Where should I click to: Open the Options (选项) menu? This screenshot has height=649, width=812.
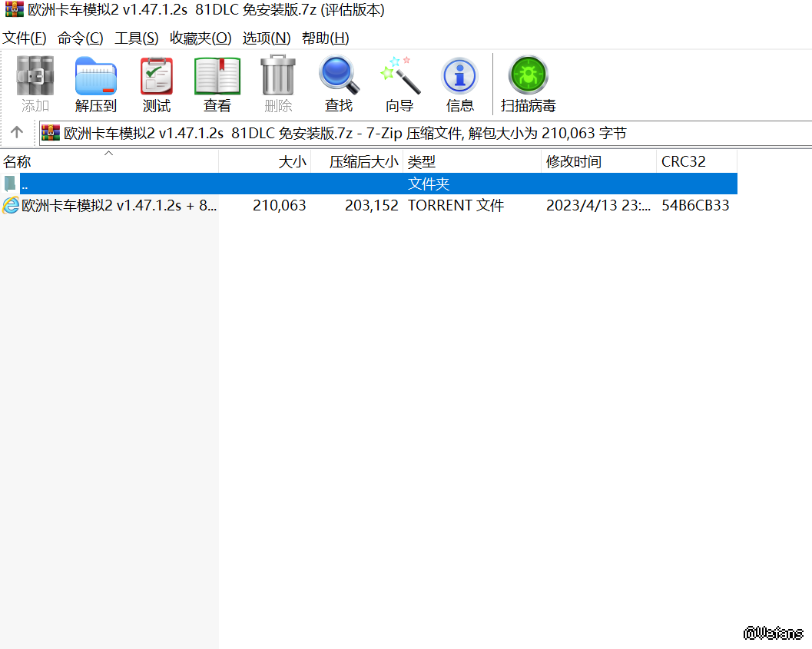[x=267, y=38]
